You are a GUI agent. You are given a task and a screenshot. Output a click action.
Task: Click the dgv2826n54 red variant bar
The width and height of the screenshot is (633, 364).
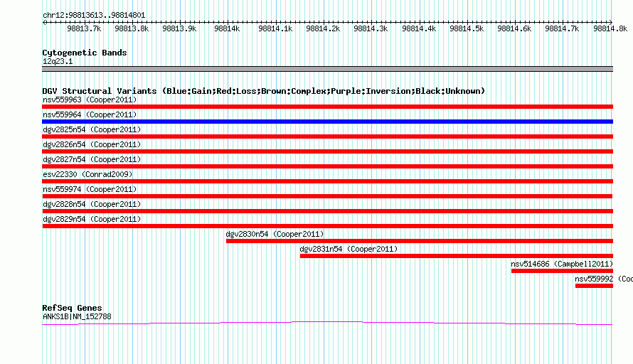[x=327, y=151]
